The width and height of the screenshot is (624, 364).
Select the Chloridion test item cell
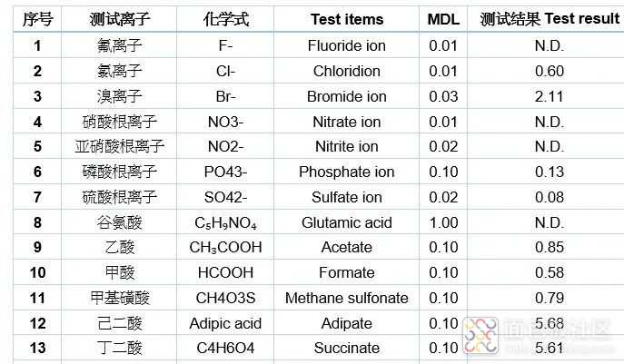(x=347, y=71)
